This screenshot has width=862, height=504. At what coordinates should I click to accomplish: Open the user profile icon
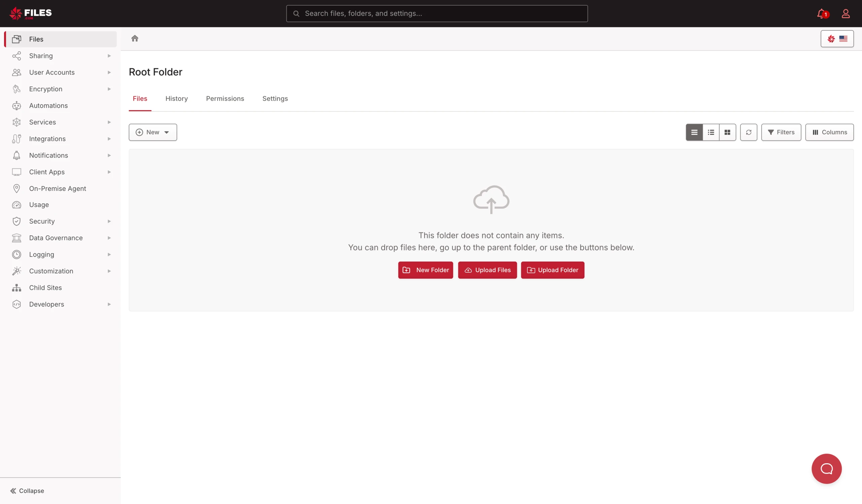846,14
